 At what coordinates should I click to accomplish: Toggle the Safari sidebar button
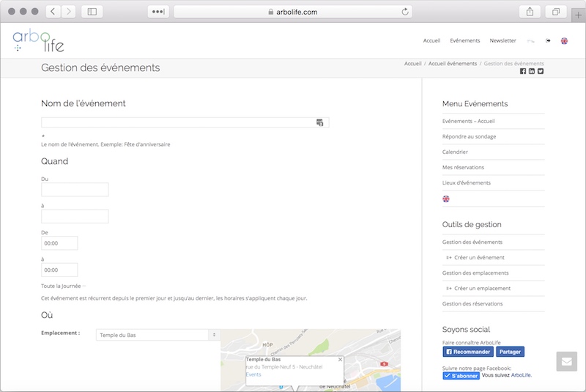(x=92, y=12)
